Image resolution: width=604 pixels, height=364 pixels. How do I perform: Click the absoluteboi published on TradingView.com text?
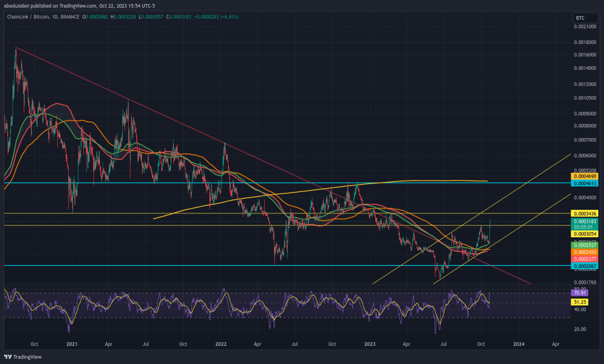pyautogui.click(x=50, y=6)
